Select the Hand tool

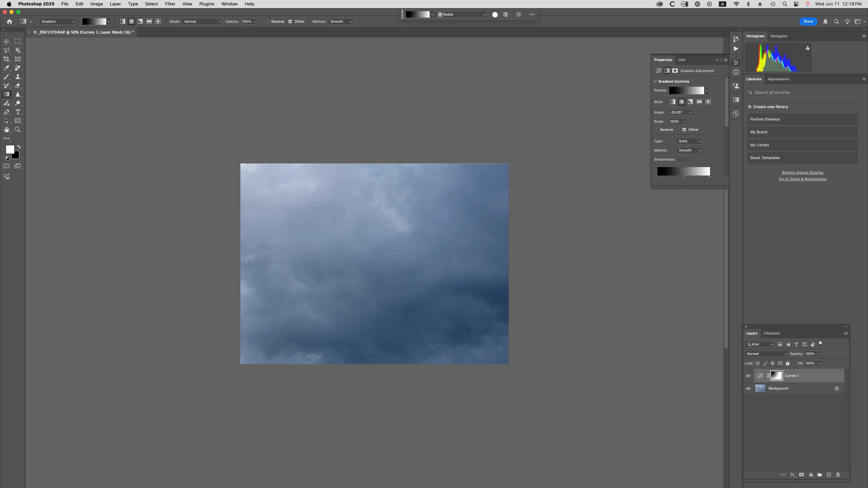pos(6,130)
